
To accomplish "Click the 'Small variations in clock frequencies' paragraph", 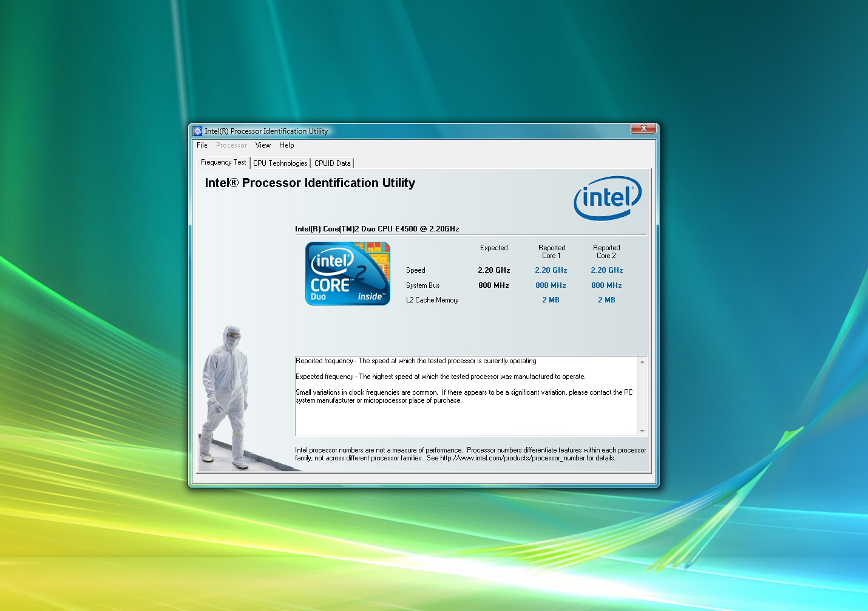I will 464,397.
